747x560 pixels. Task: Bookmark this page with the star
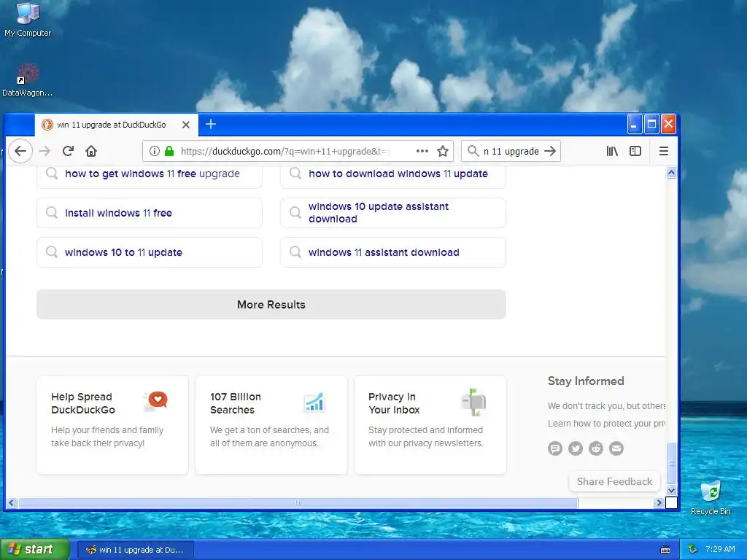click(x=443, y=151)
